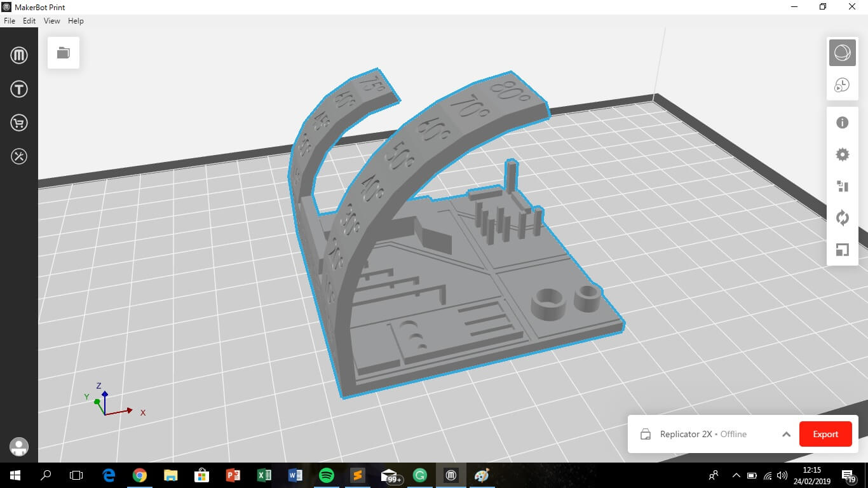Open Spotify from taskbar
The width and height of the screenshot is (868, 488).
(327, 475)
